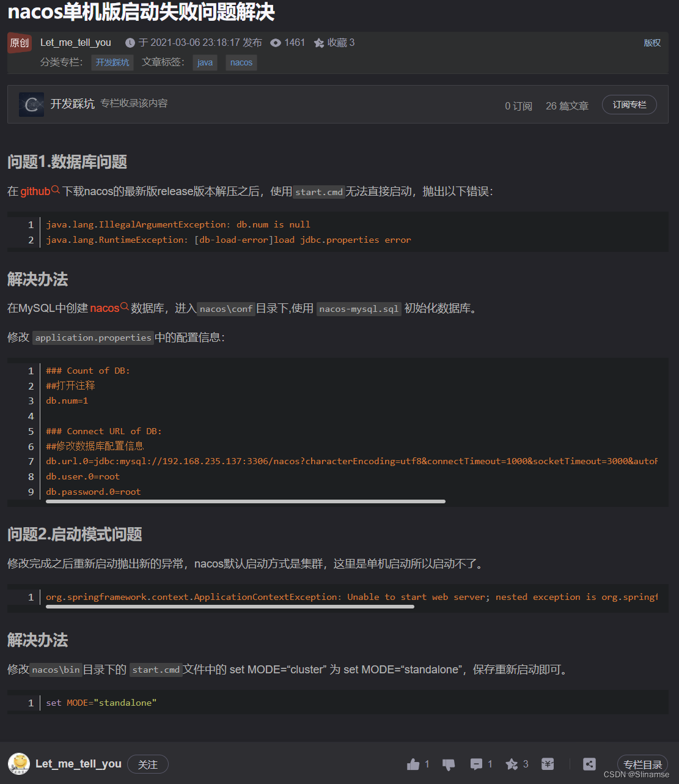Click the thumbs-up like icon
The width and height of the screenshot is (679, 784).
pyautogui.click(x=413, y=764)
